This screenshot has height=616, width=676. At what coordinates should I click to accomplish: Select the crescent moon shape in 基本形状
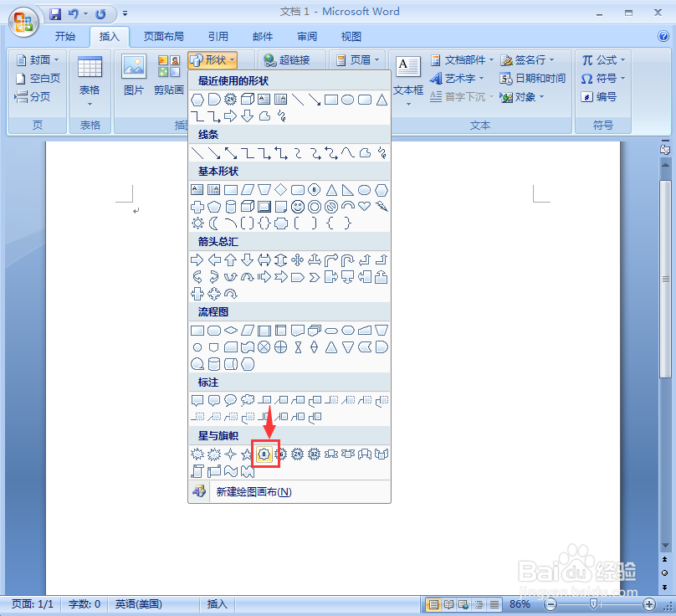(x=214, y=223)
